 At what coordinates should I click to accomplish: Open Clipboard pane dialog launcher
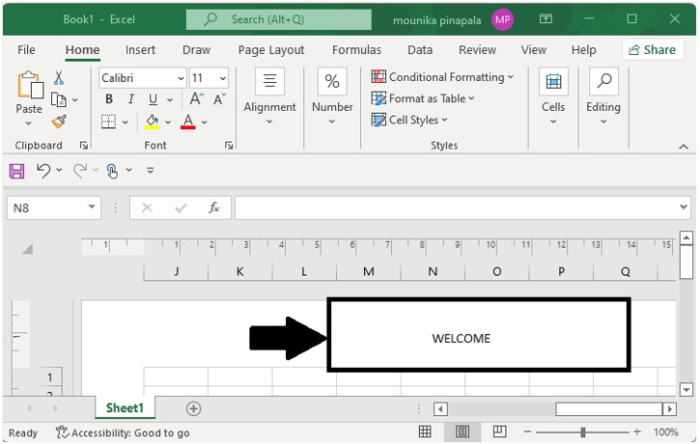[x=83, y=145]
